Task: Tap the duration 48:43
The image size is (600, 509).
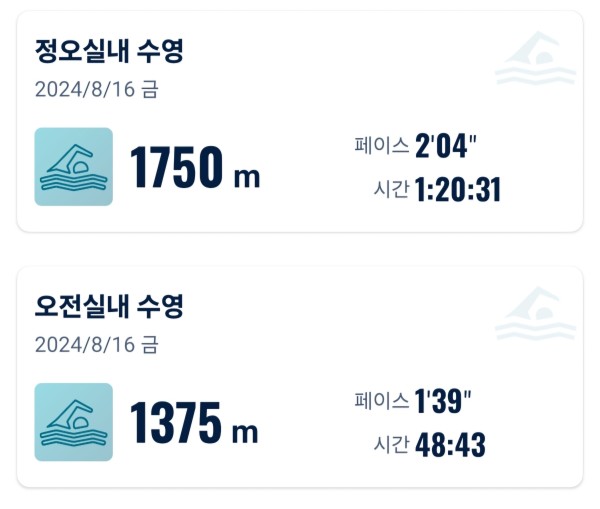Action: (x=450, y=445)
